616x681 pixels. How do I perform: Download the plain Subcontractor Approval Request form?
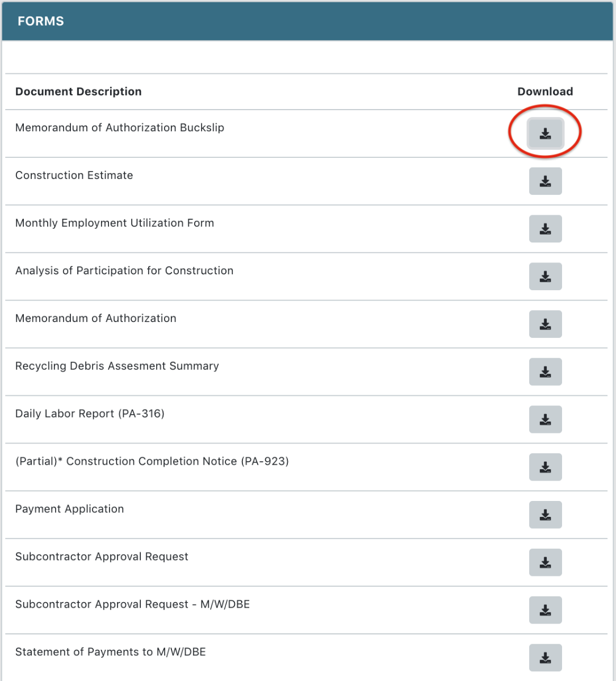(545, 563)
